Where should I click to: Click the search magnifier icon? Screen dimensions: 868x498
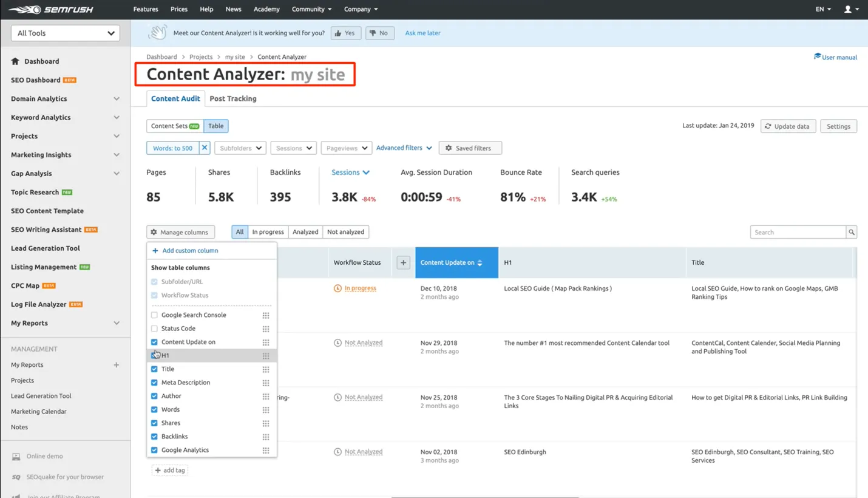tap(852, 232)
